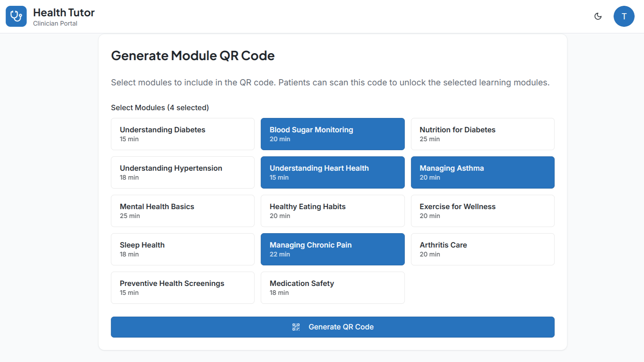Viewport: 644px width, 362px height.
Task: Choose the Healthy Eating Habits module
Action: coord(332,211)
